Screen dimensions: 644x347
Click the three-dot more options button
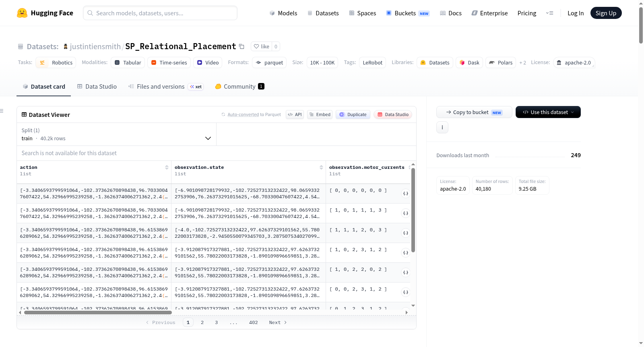[442, 127]
